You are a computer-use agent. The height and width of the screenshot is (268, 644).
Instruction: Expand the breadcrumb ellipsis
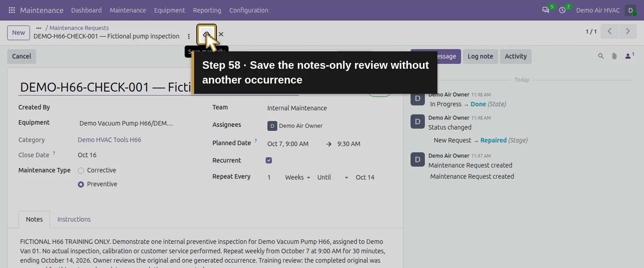point(38,28)
